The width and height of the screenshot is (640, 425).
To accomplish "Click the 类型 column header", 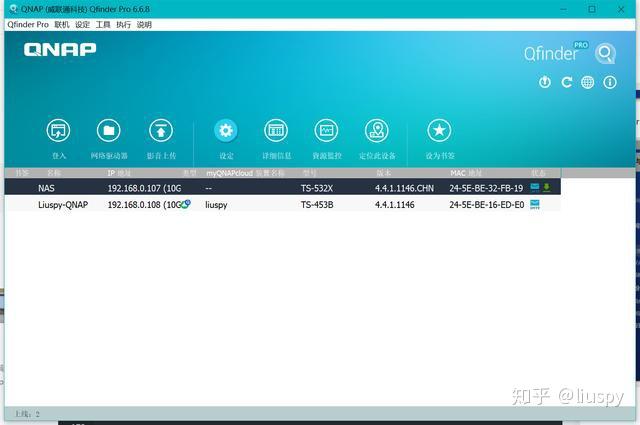I will pyautogui.click(x=189, y=173).
